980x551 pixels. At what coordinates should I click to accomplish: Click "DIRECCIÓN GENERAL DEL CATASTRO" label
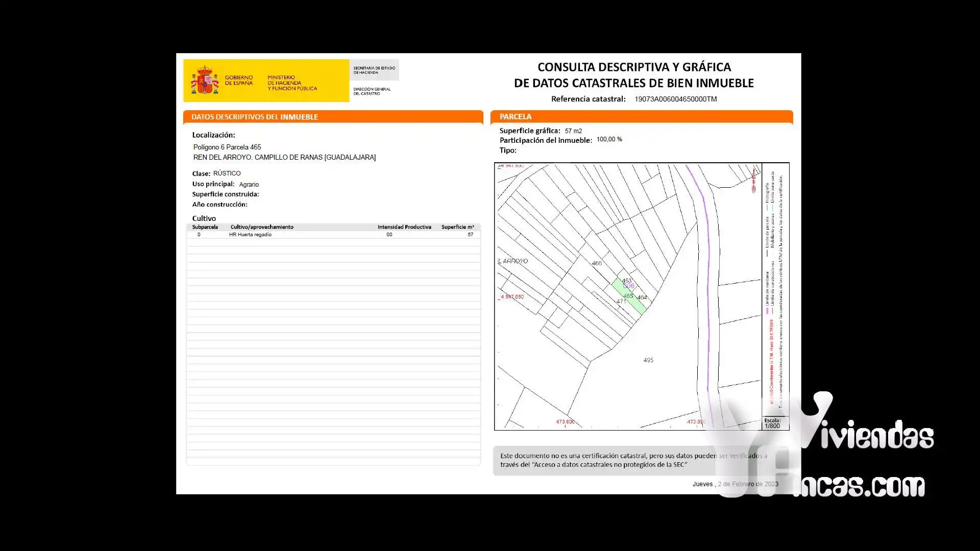coord(372,91)
